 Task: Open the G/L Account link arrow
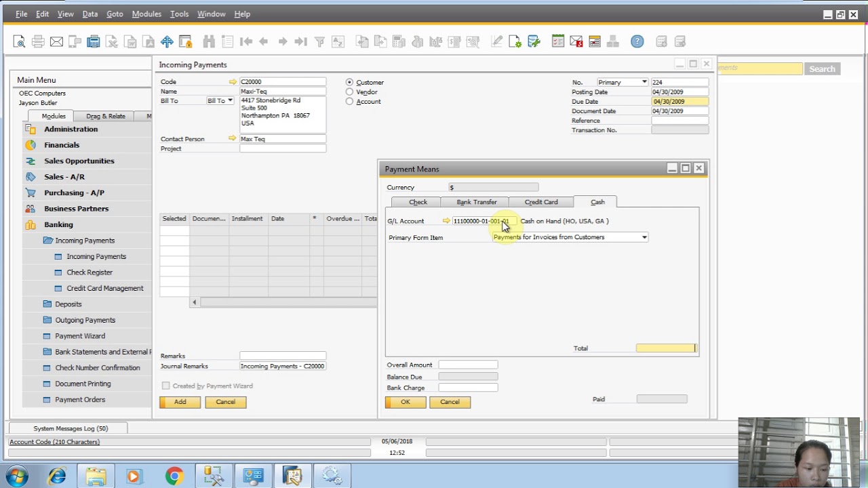tap(446, 221)
